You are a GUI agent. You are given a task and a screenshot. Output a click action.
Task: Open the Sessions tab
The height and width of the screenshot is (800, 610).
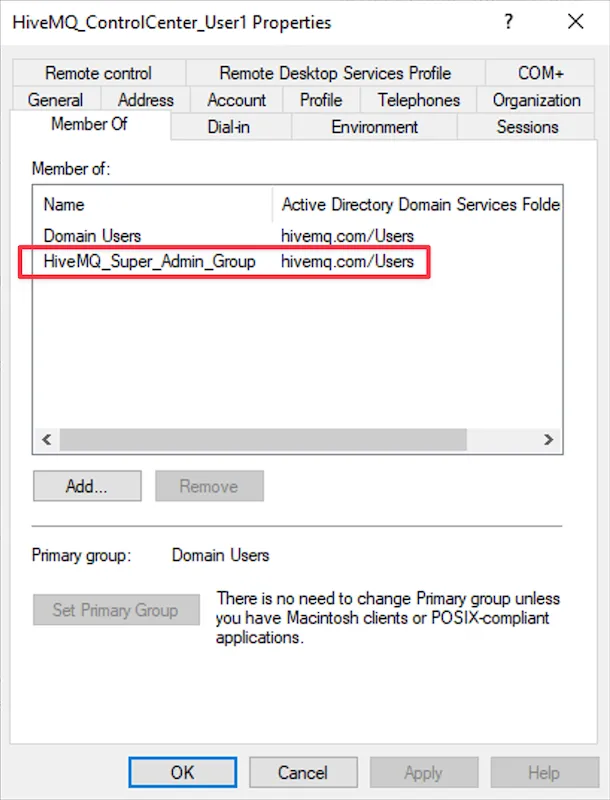tap(527, 127)
